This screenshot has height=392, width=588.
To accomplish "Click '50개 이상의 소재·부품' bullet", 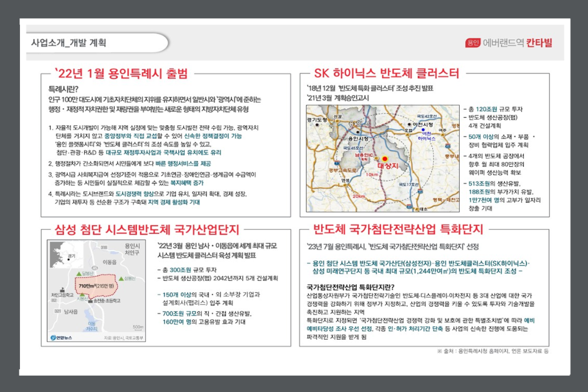I will point(499,137).
